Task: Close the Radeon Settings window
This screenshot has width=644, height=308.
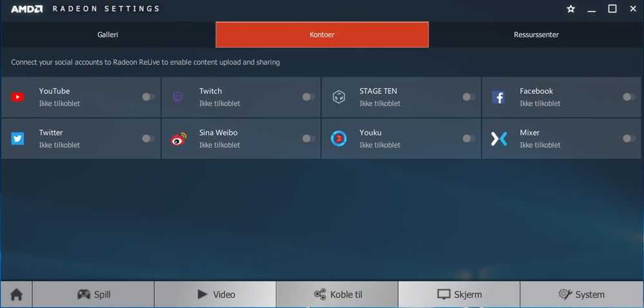Action: click(633, 9)
